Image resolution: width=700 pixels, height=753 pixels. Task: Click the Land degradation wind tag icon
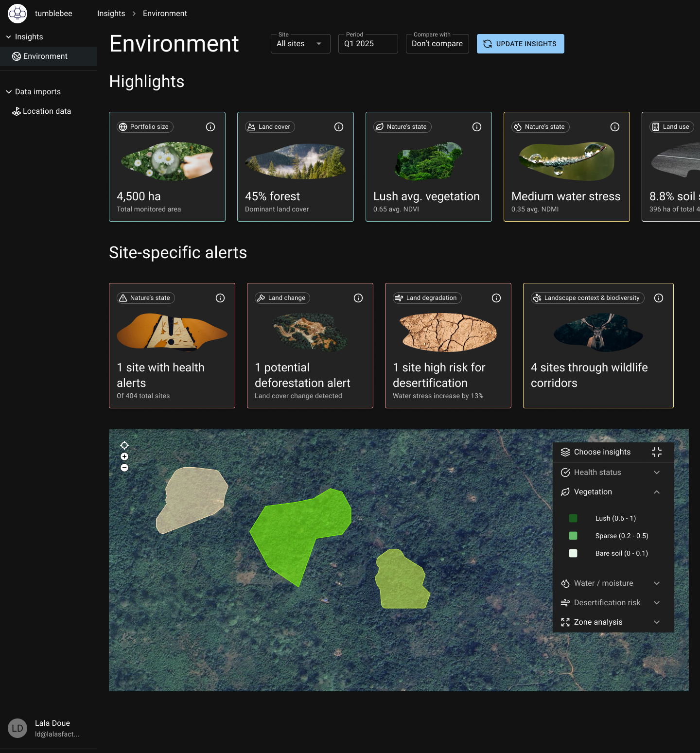399,298
